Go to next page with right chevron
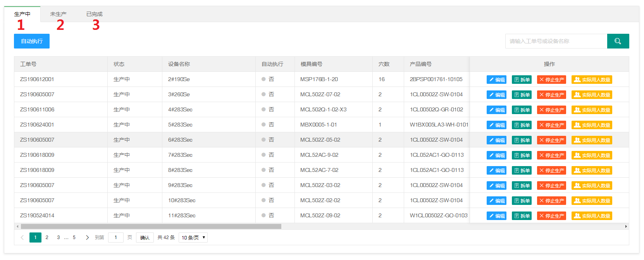Viewport: 644px width, 260px height. [x=87, y=237]
